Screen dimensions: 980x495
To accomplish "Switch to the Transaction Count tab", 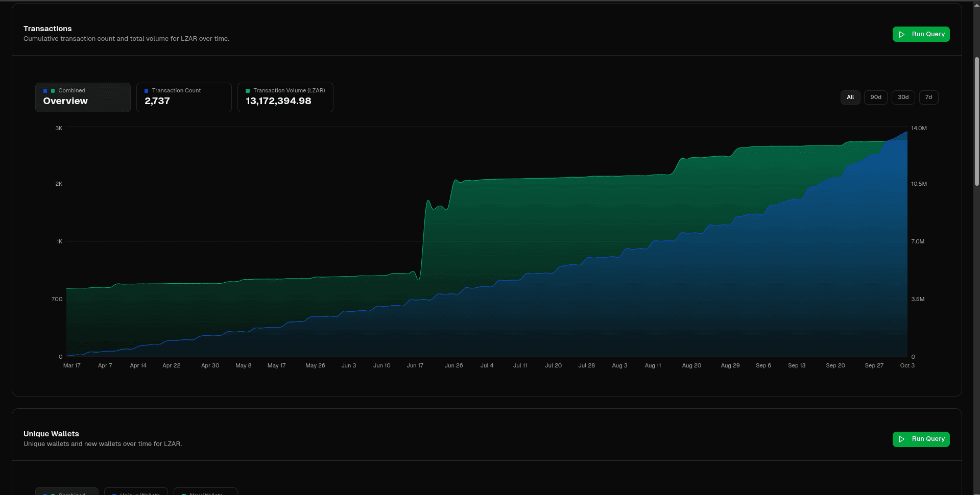I will pos(184,97).
